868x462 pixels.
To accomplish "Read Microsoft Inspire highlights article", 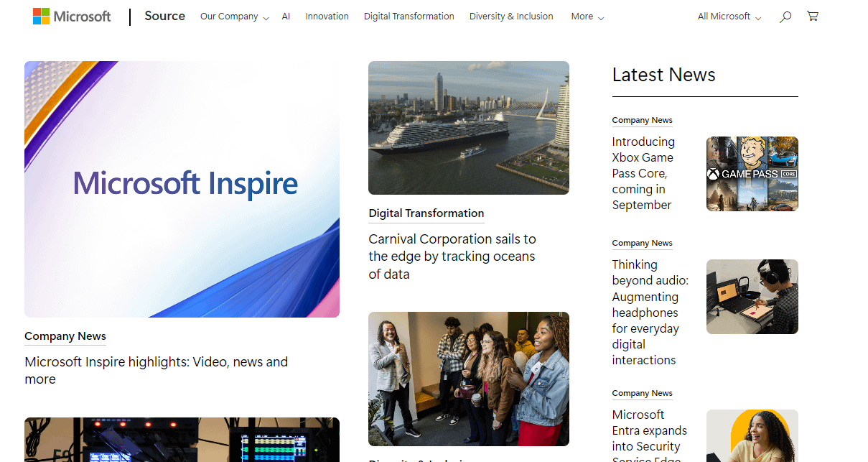I will [x=157, y=371].
